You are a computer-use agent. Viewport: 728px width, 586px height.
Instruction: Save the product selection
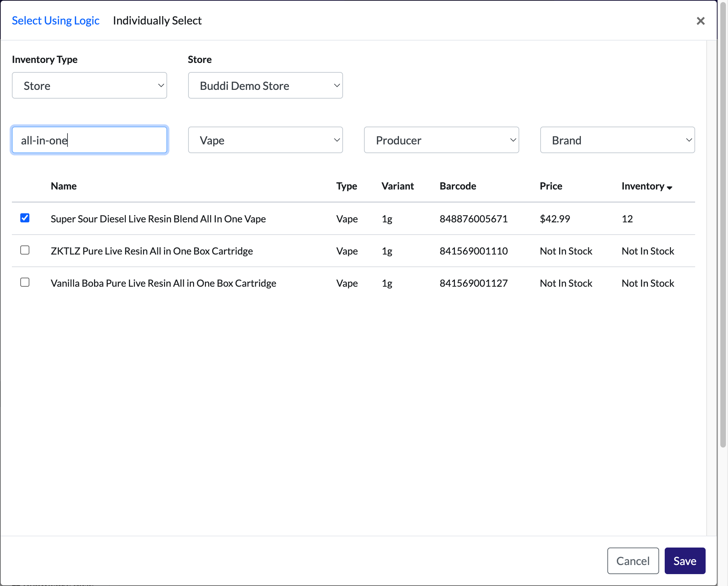(685, 561)
